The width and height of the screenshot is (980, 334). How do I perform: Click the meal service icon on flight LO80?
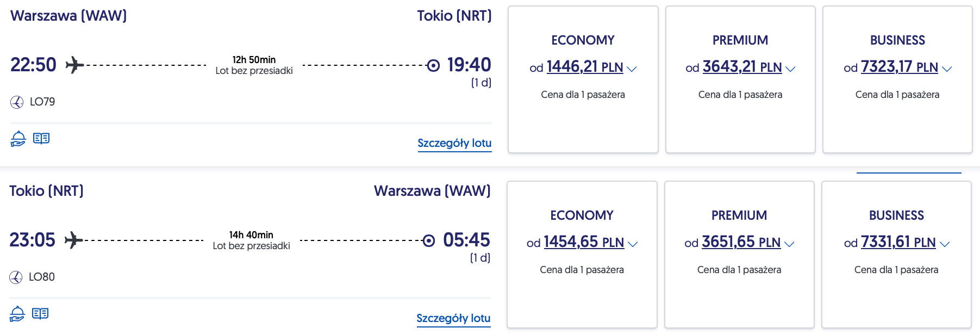click(x=17, y=314)
